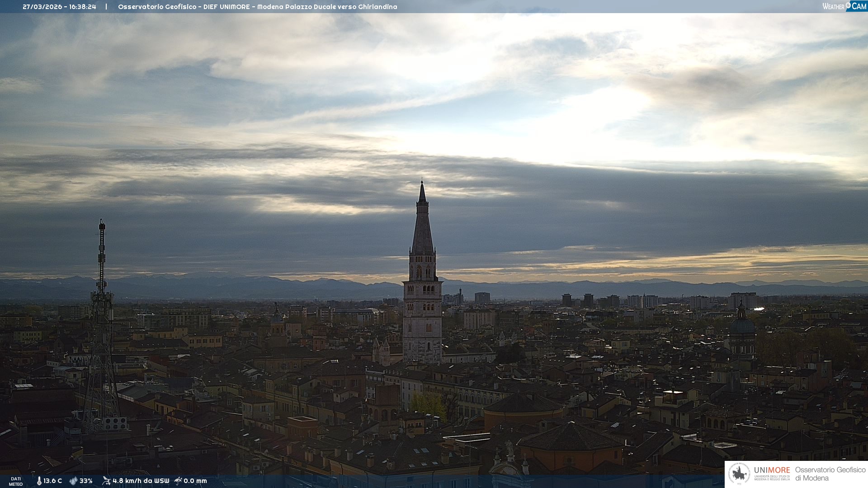Click the 27/03/2026 date timestamp
Screen dimensions: 868x488
coord(42,7)
